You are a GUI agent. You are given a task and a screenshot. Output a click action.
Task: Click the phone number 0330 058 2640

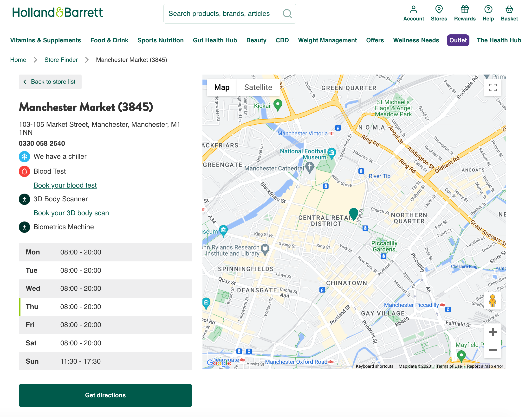[x=42, y=144]
